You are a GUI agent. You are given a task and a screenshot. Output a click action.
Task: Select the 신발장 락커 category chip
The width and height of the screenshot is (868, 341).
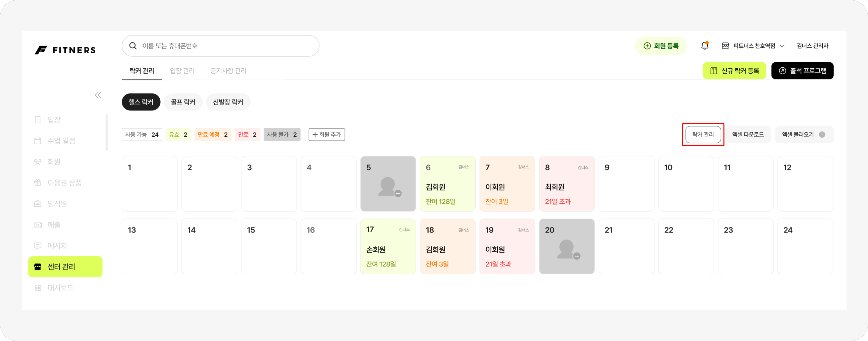point(228,102)
